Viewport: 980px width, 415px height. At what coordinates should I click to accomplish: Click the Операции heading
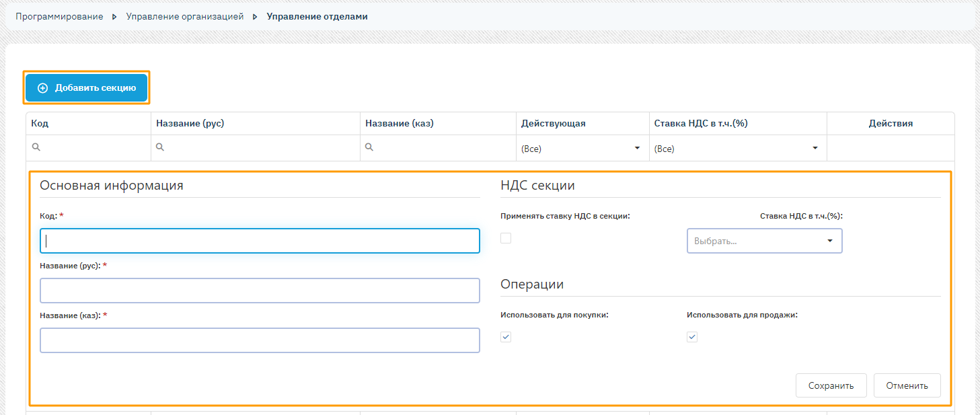(x=532, y=285)
